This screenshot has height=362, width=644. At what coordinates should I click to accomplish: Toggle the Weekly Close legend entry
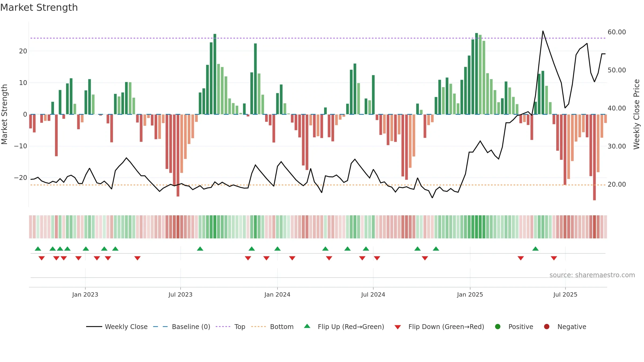117,327
